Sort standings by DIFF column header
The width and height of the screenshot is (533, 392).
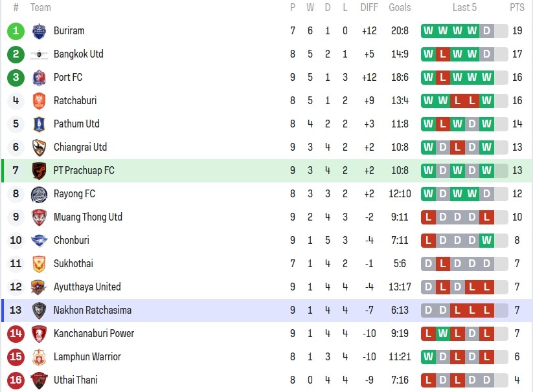point(369,8)
